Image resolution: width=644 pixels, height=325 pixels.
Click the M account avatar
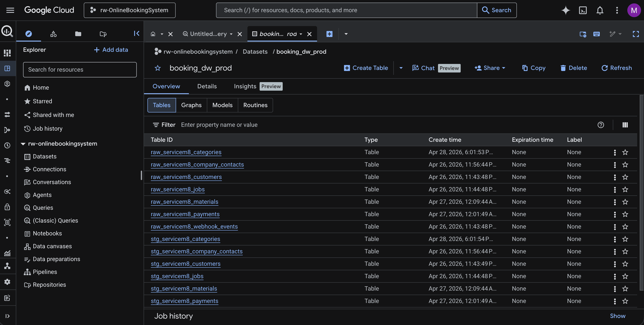click(x=634, y=10)
